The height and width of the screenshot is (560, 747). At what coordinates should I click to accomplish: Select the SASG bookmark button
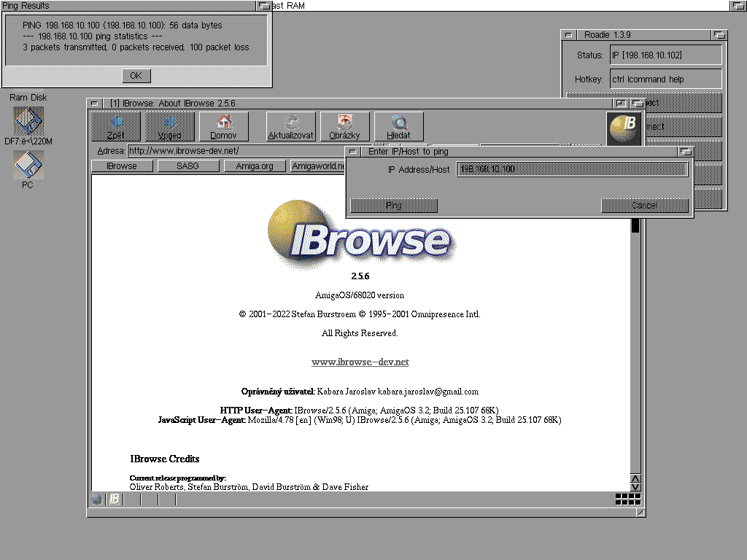[187, 166]
